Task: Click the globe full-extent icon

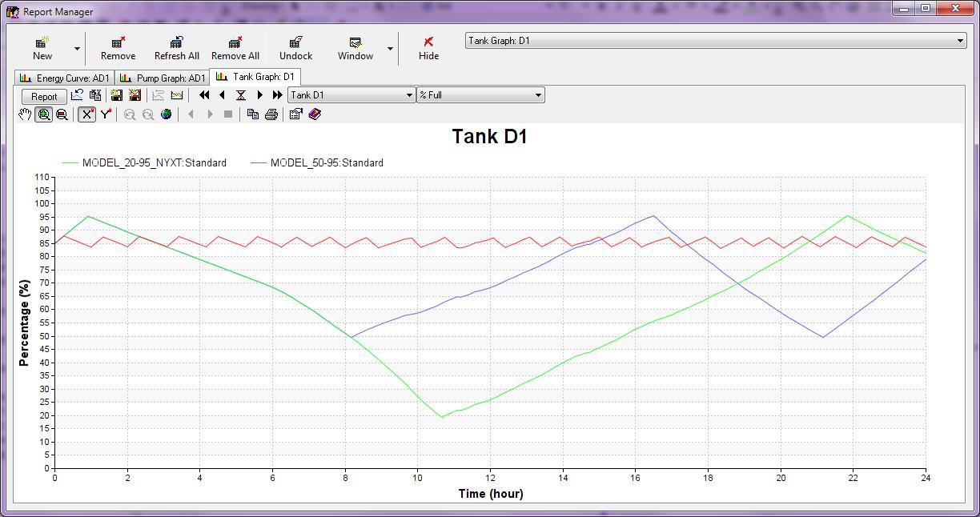Action: pos(166,114)
